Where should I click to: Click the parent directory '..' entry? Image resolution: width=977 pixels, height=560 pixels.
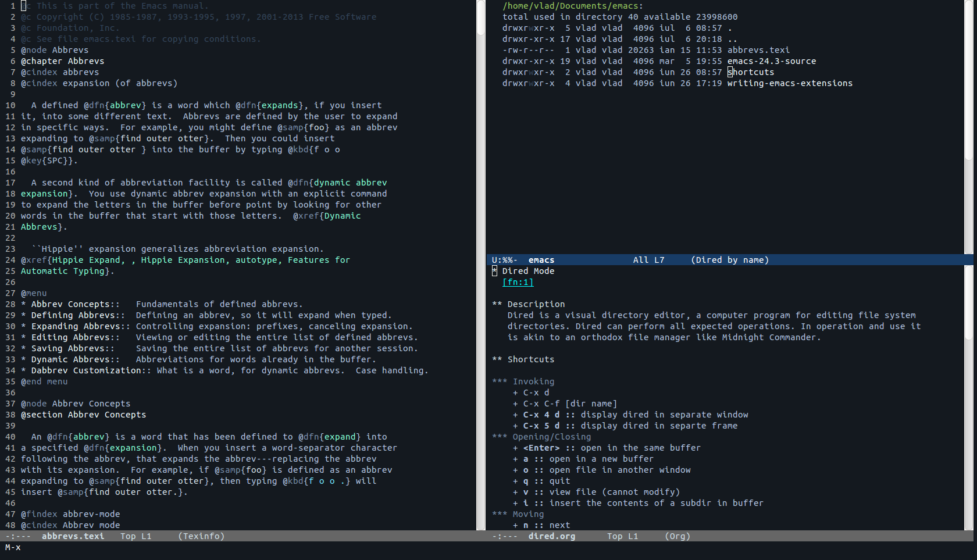point(733,39)
